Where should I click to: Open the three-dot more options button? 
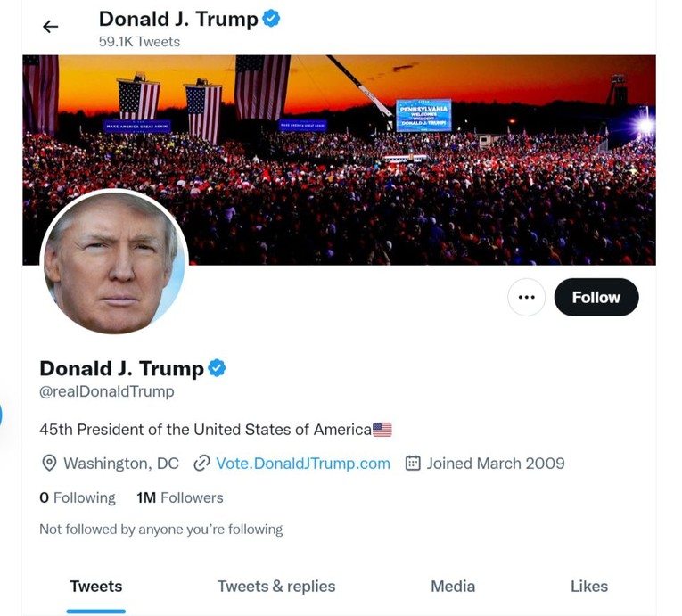[526, 298]
